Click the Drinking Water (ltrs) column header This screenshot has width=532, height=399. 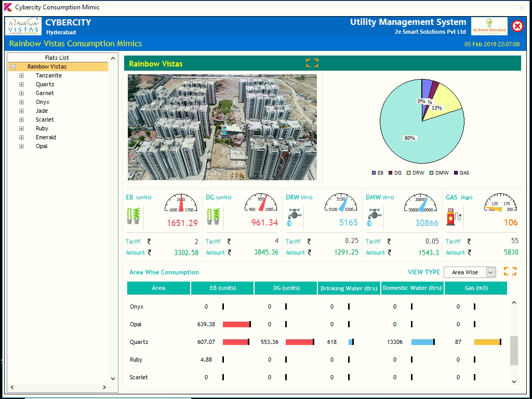[x=349, y=288]
